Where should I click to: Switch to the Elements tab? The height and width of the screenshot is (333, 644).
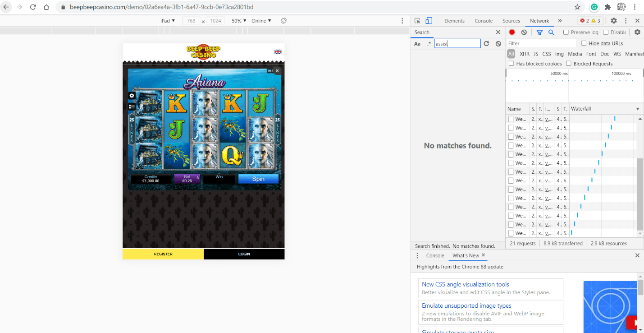click(454, 21)
